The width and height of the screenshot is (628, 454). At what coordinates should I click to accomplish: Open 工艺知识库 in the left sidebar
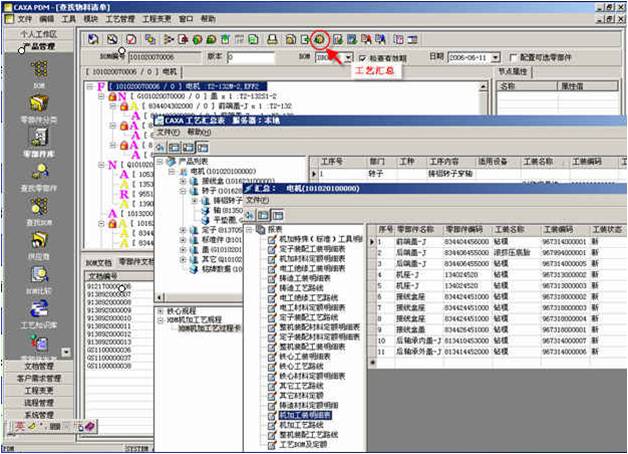(39, 309)
